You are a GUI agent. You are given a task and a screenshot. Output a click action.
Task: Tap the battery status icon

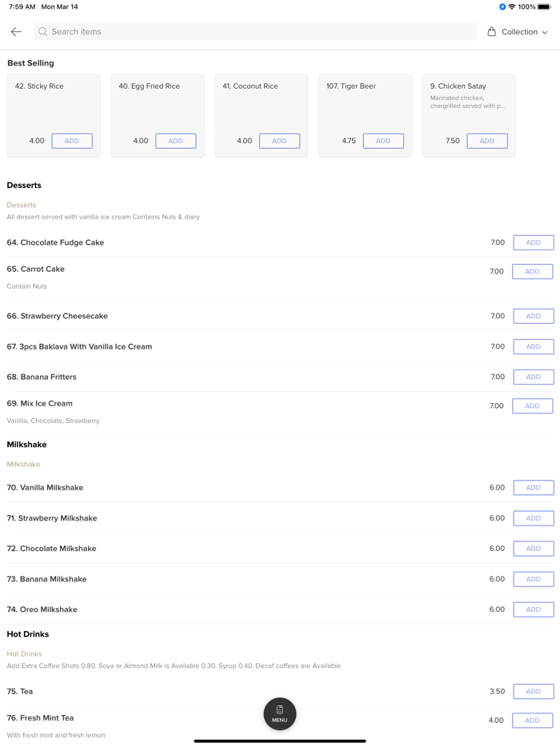pos(545,7)
